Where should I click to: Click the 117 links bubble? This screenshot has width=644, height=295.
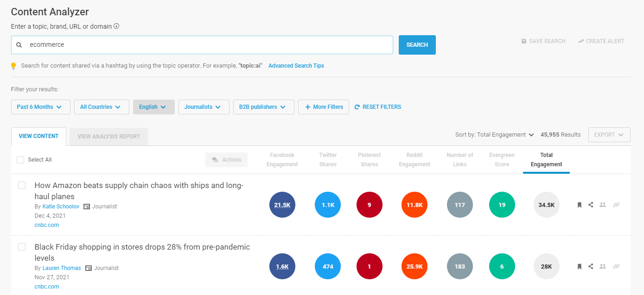coord(460,205)
